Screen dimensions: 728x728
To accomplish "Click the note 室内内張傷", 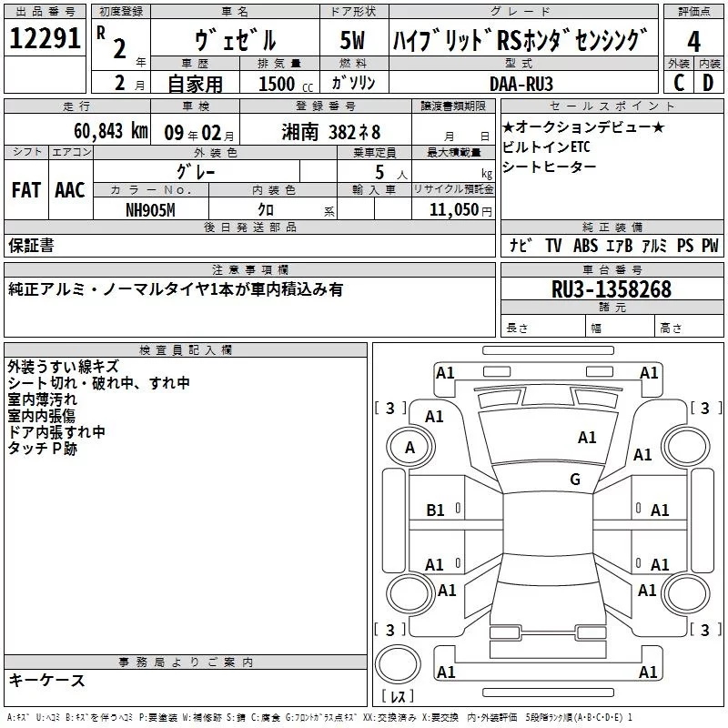I will pos(41,416).
